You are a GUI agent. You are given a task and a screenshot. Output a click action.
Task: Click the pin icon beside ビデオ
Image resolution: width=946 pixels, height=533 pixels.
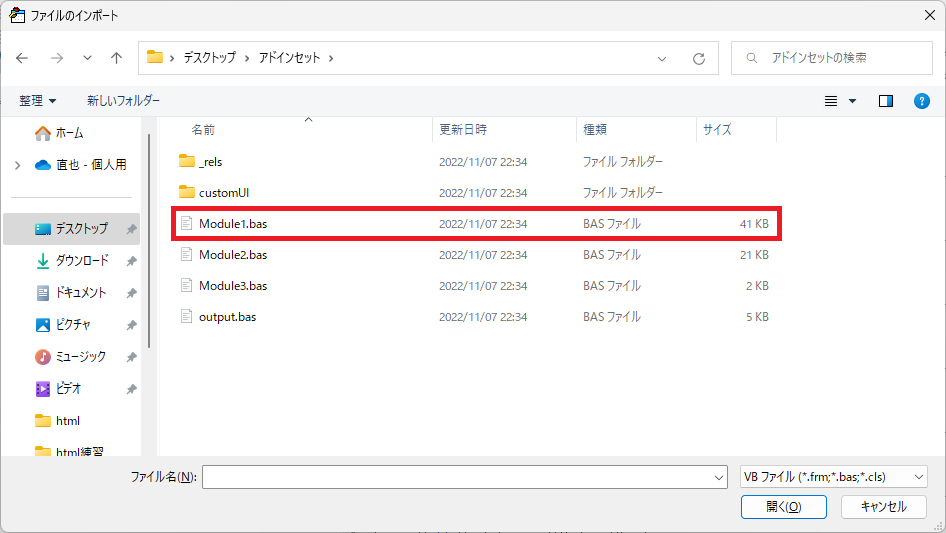coord(131,389)
